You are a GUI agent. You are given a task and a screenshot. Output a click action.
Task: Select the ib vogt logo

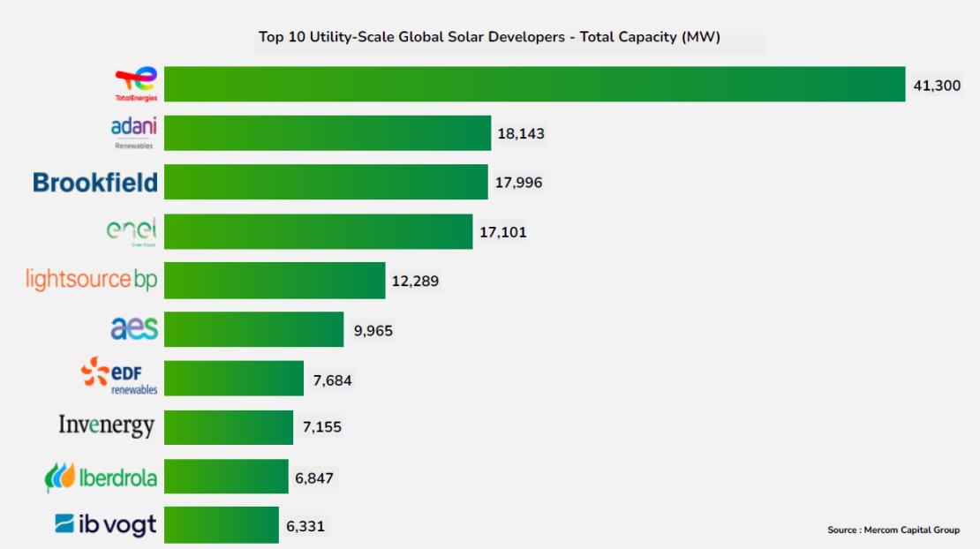pyautogui.click(x=104, y=524)
